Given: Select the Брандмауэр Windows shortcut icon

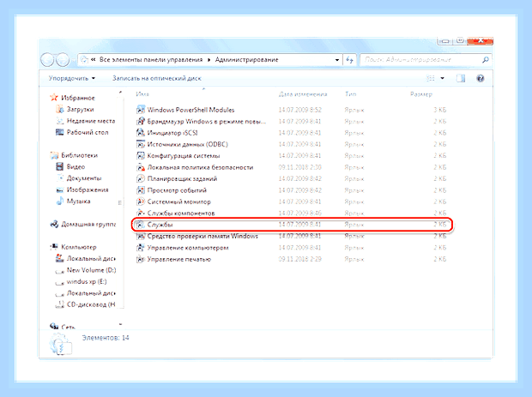Looking at the screenshot, I should (x=141, y=122).
